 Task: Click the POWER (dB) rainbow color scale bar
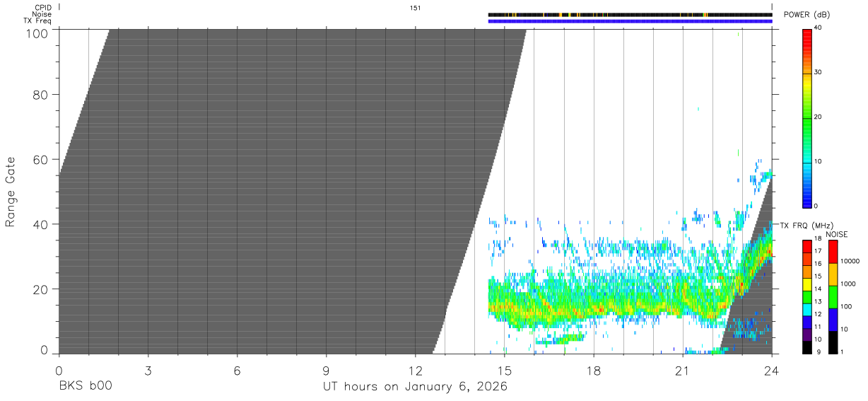point(807,117)
